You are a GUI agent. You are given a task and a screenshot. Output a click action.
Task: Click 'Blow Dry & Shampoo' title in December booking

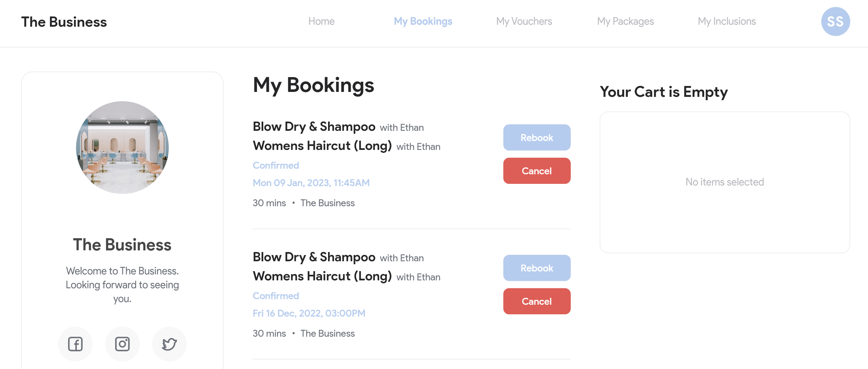pyautogui.click(x=314, y=257)
